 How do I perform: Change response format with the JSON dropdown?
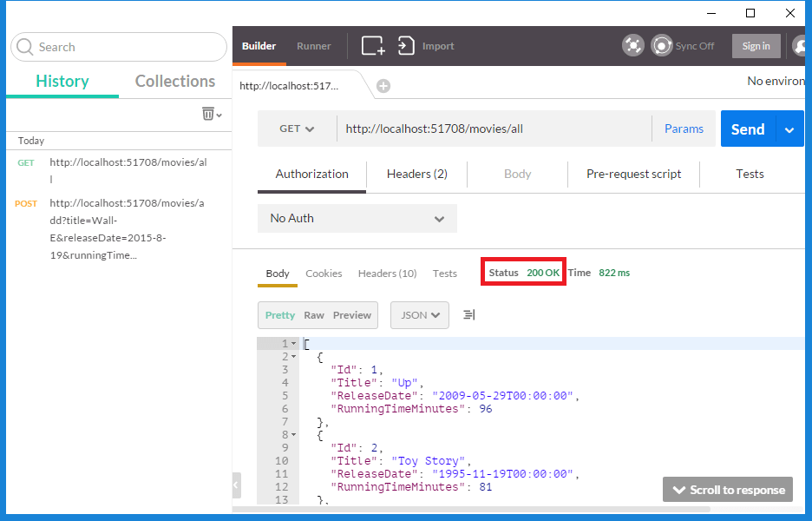click(x=419, y=315)
